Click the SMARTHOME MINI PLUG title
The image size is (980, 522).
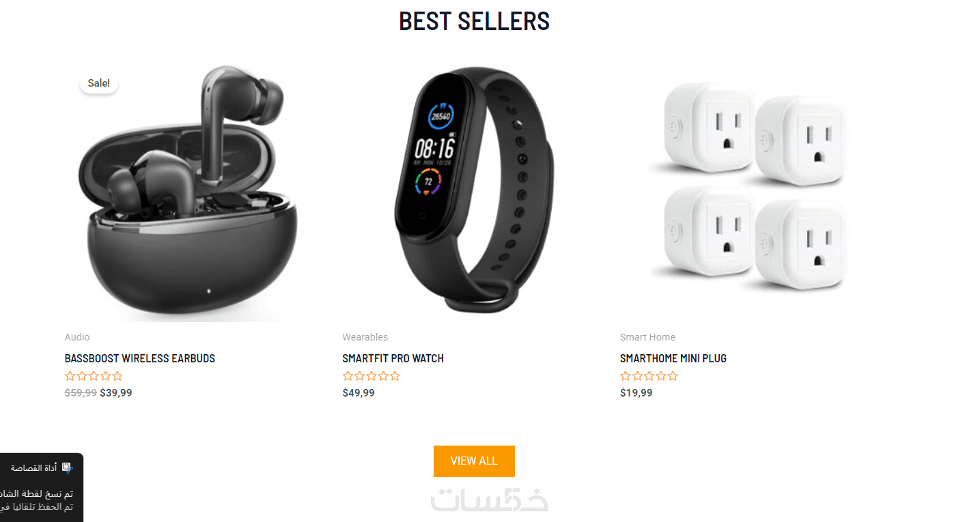[673, 358]
